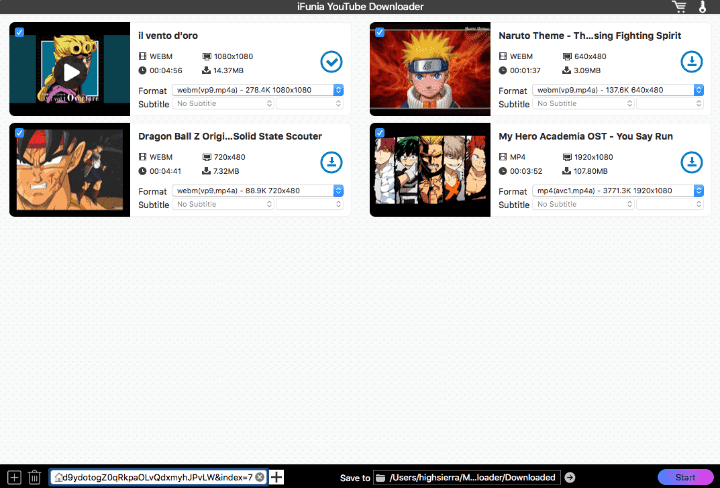Image resolution: width=720 pixels, height=488 pixels.
Task: Open Format dropdown for il vento d'oro
Action: click(x=258, y=90)
